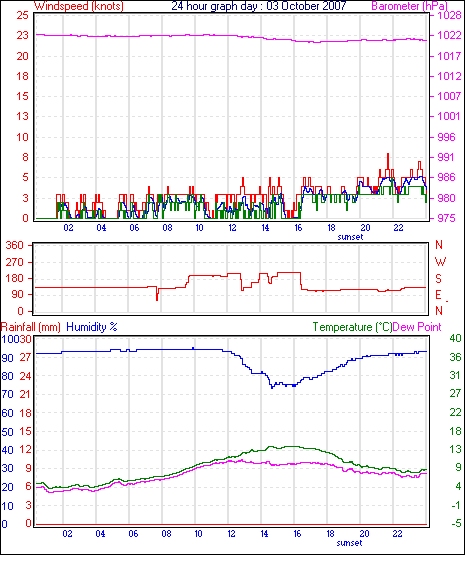Click the 24 hour graph day title
The height and width of the screenshot is (563, 466).
258,6
